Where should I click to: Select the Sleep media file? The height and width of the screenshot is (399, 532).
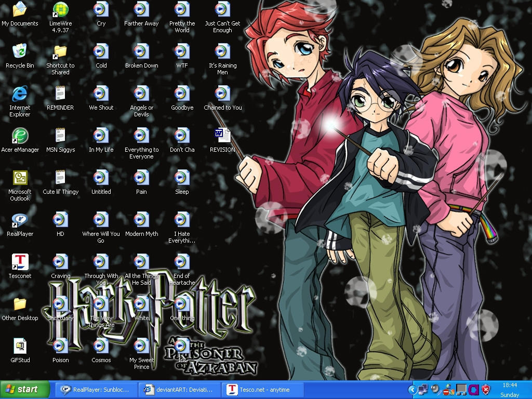[x=182, y=178]
